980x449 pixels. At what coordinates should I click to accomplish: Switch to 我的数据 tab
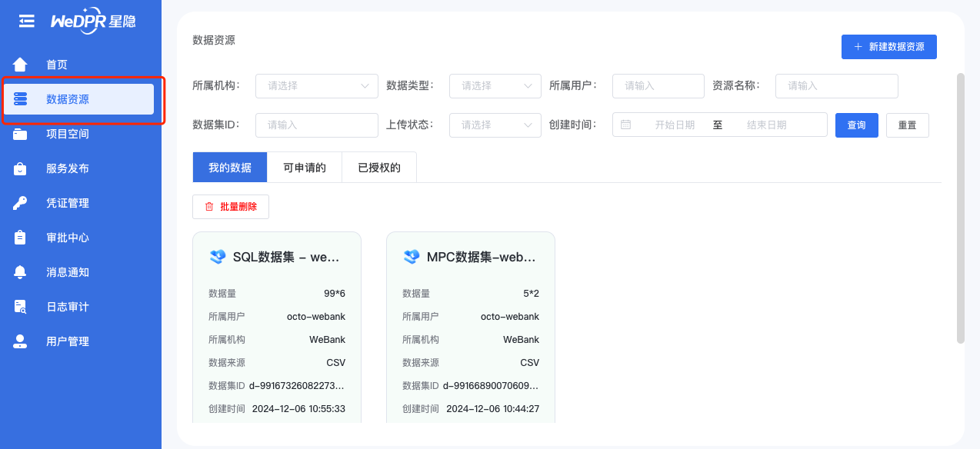pyautogui.click(x=230, y=168)
